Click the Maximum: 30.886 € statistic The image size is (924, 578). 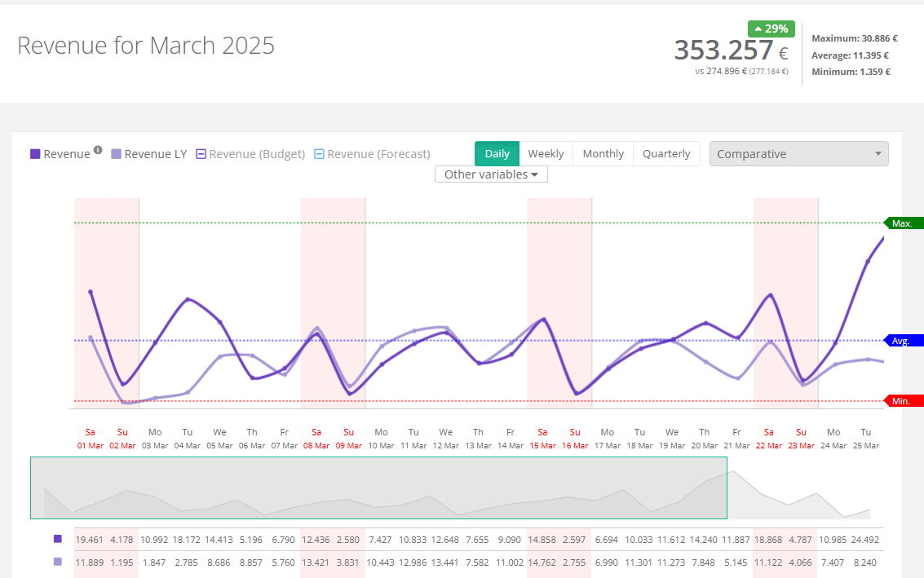[x=855, y=38]
